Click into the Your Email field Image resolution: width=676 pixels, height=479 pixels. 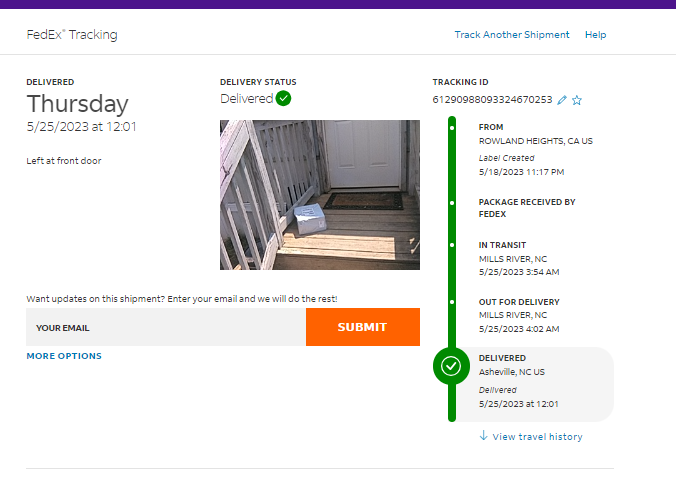coord(166,327)
